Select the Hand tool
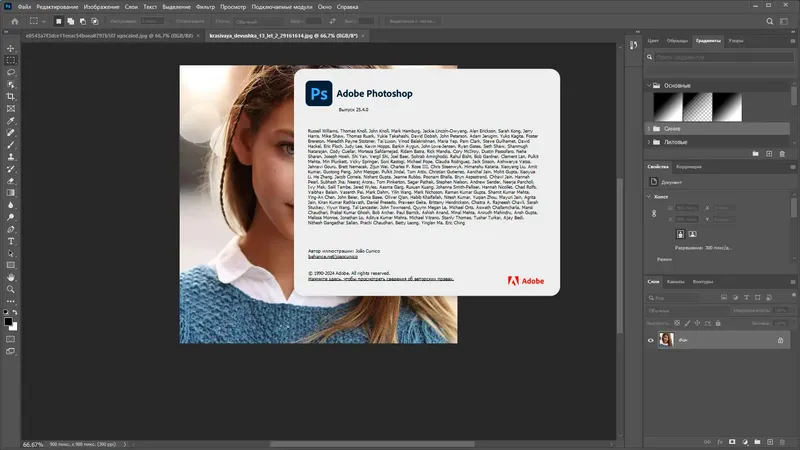 [x=11, y=278]
